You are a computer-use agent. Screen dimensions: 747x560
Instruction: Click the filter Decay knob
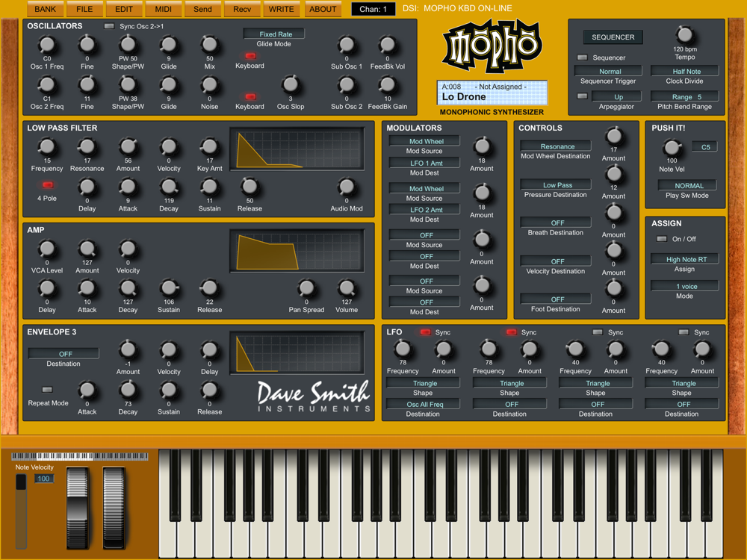(169, 187)
